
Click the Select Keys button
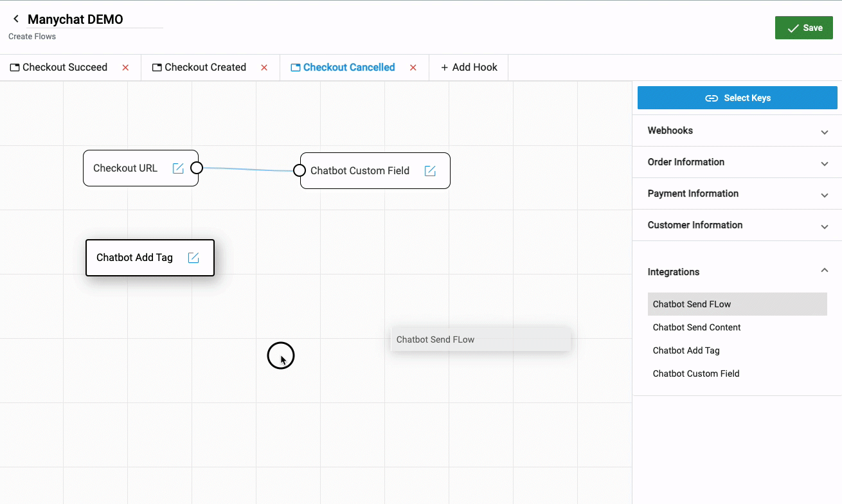[x=737, y=98]
